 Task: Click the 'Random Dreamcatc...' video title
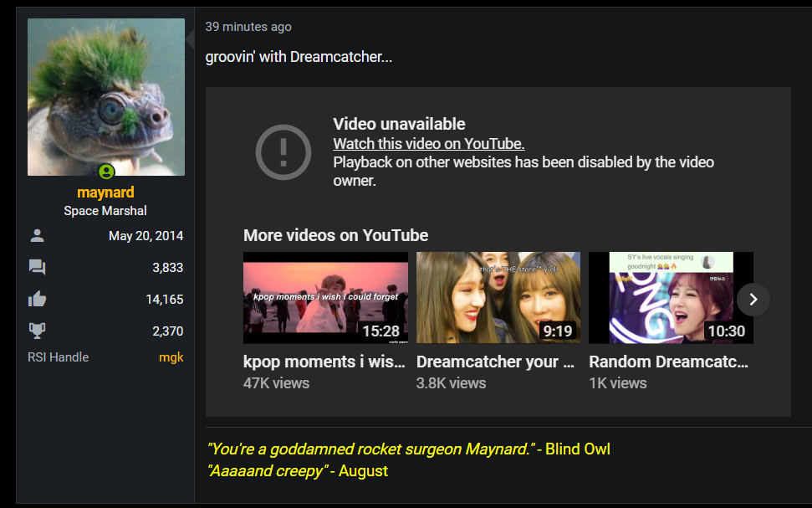coord(668,362)
